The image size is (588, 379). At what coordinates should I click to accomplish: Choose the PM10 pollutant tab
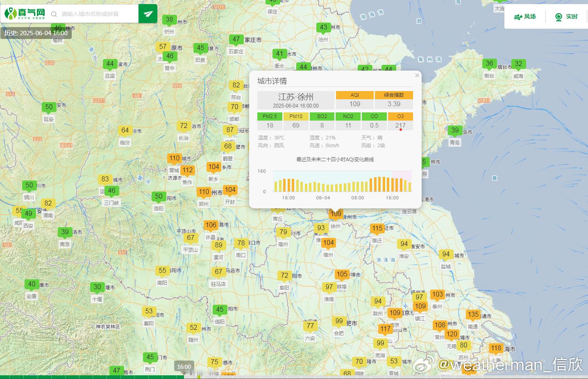point(296,116)
